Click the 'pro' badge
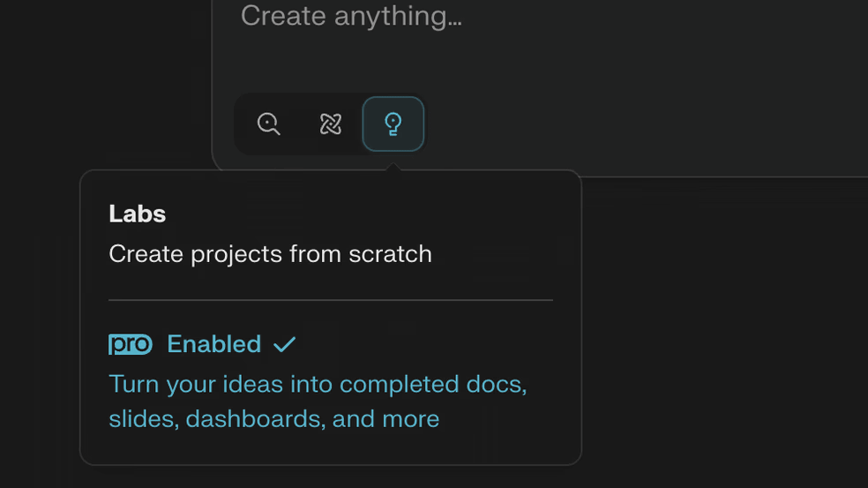 131,344
